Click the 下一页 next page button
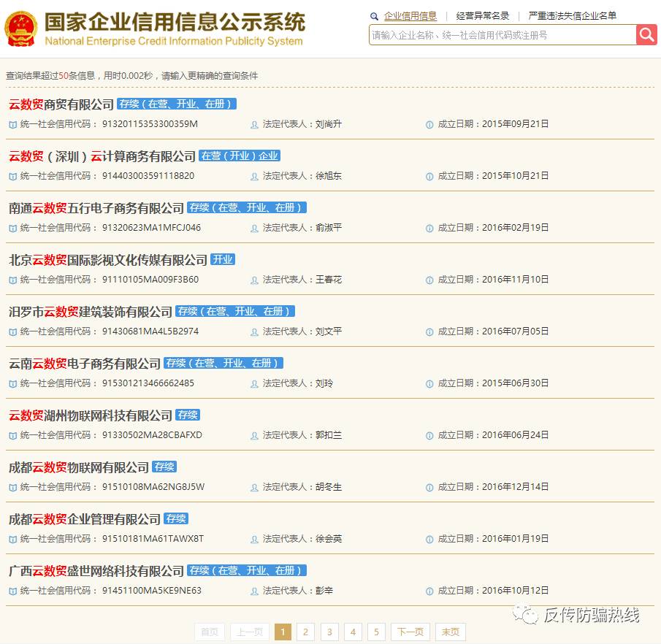 (x=410, y=632)
